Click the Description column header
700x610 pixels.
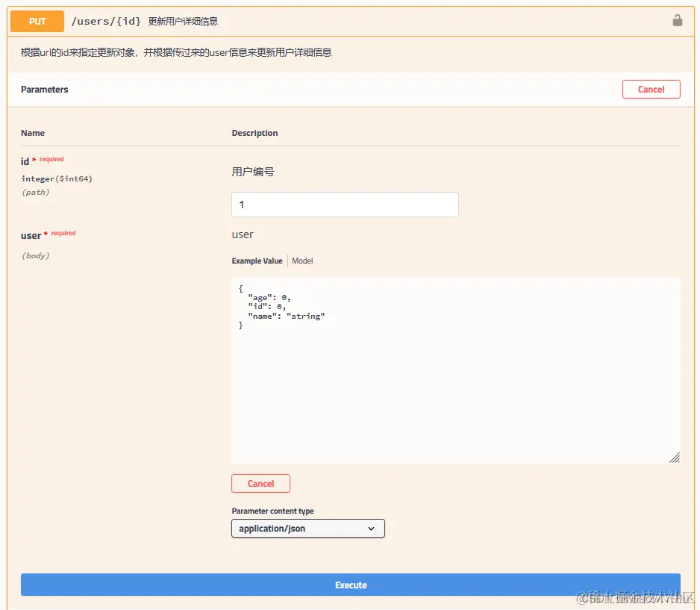point(254,133)
